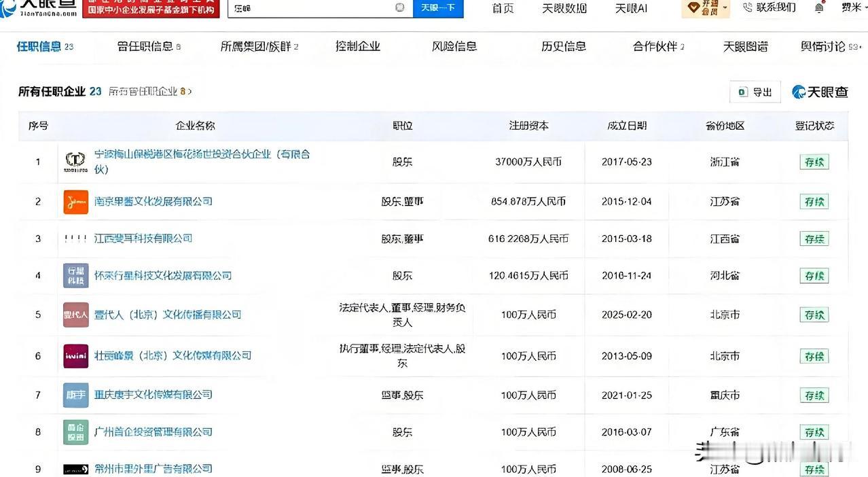This screenshot has height=477, width=868.
Task: Click the 联系我们 phone link
Action: 770,7
